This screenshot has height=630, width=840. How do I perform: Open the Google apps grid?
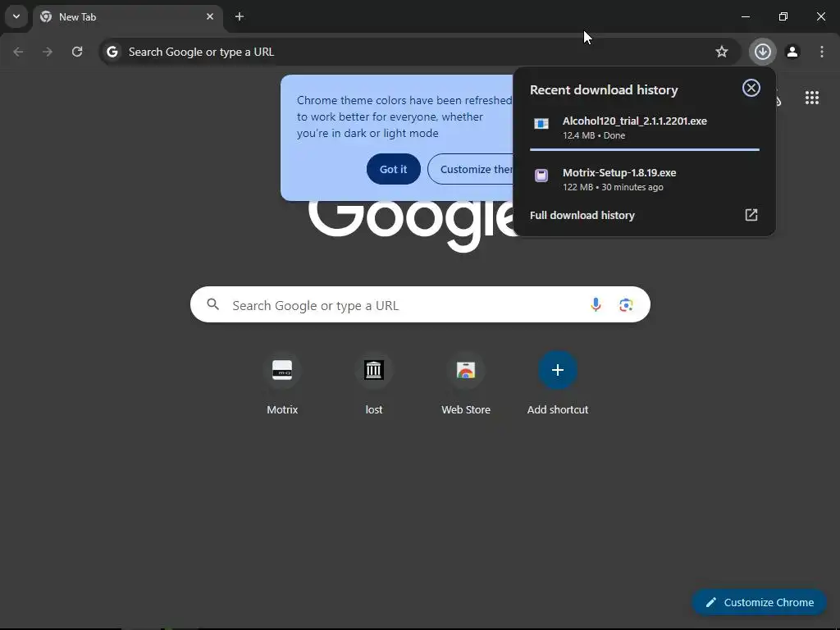pos(811,98)
